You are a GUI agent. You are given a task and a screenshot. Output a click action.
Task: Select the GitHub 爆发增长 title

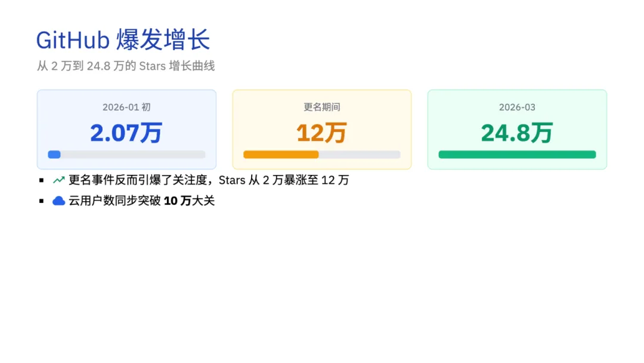point(123,41)
